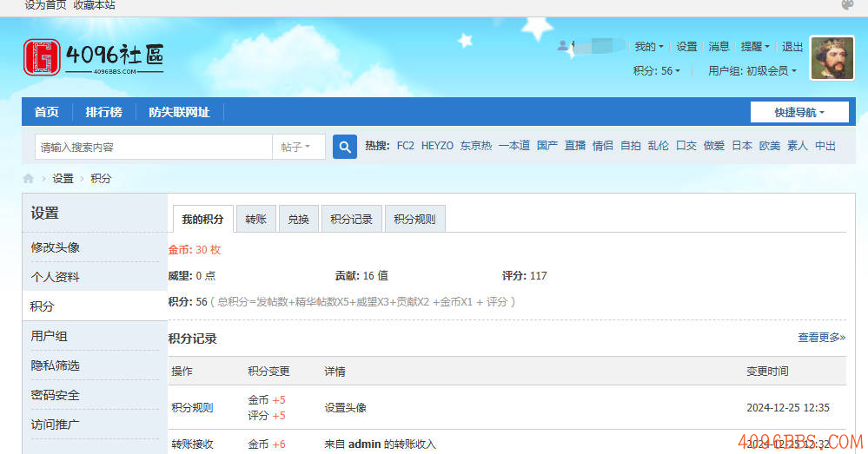Click the blue magnifier search button
868x454 pixels.
(x=345, y=147)
